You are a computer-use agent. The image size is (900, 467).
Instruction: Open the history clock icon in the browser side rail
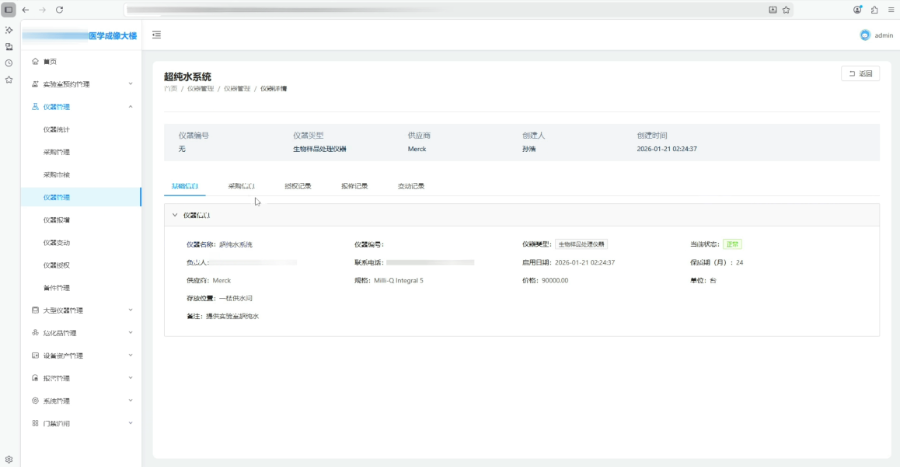pyautogui.click(x=9, y=63)
